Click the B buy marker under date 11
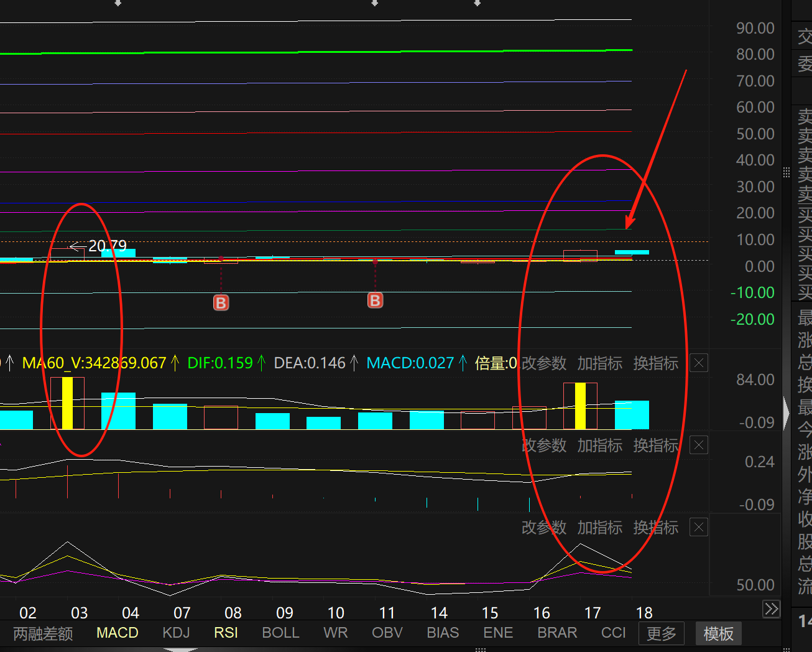The width and height of the screenshot is (812, 652). coord(375,301)
